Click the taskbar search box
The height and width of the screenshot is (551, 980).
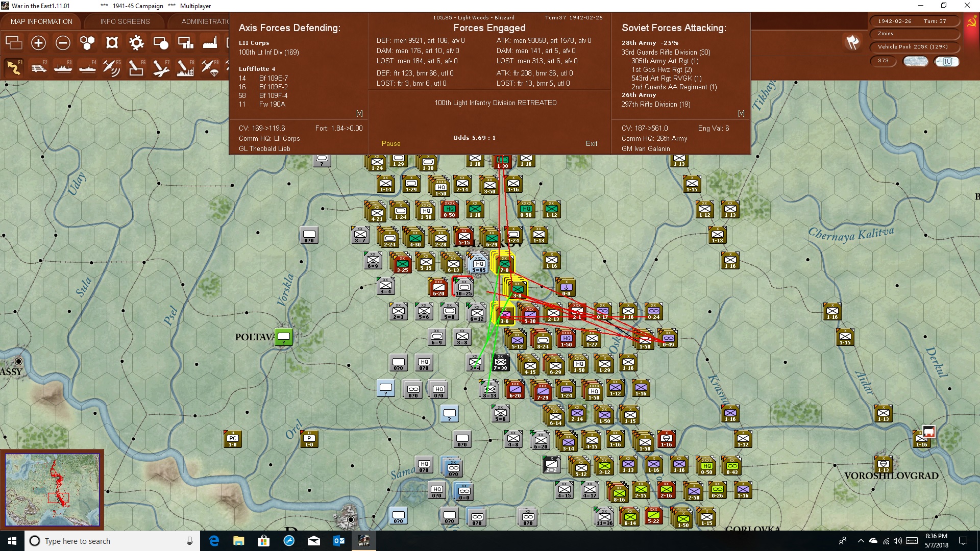tap(112, 541)
